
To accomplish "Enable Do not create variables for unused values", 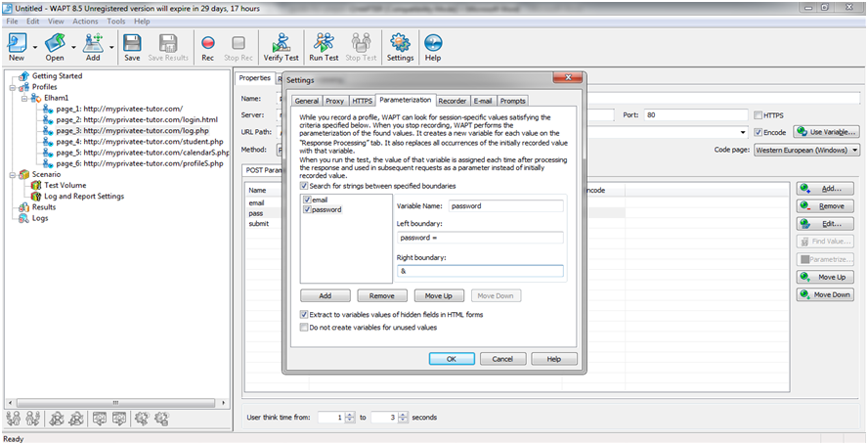I will 304,327.
